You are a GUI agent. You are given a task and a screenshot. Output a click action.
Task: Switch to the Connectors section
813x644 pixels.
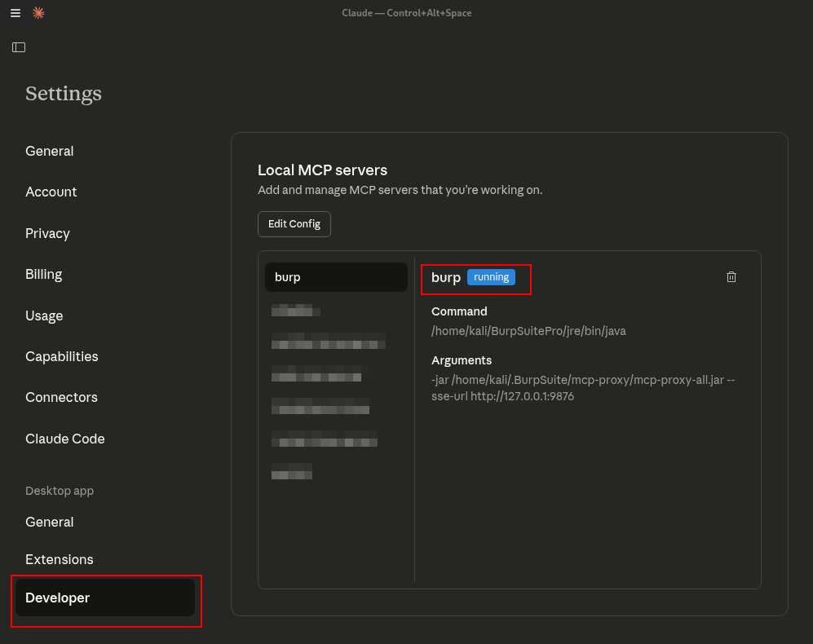pos(61,397)
